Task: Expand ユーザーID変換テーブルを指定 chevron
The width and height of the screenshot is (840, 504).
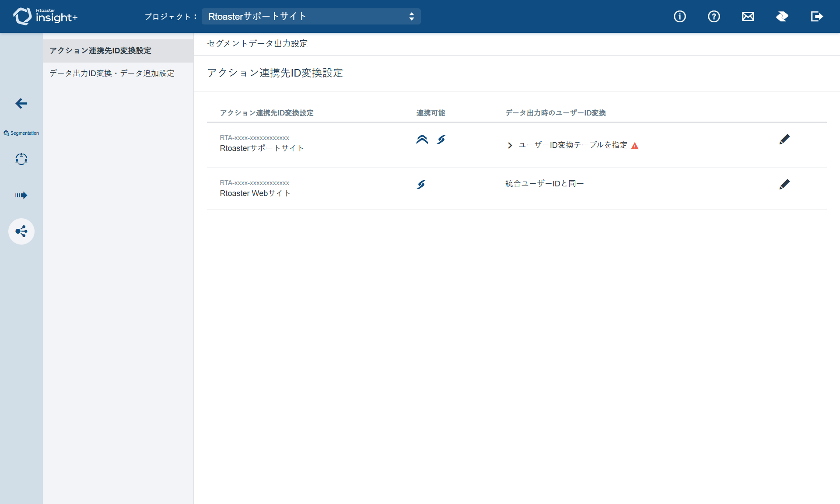Action: [510, 145]
